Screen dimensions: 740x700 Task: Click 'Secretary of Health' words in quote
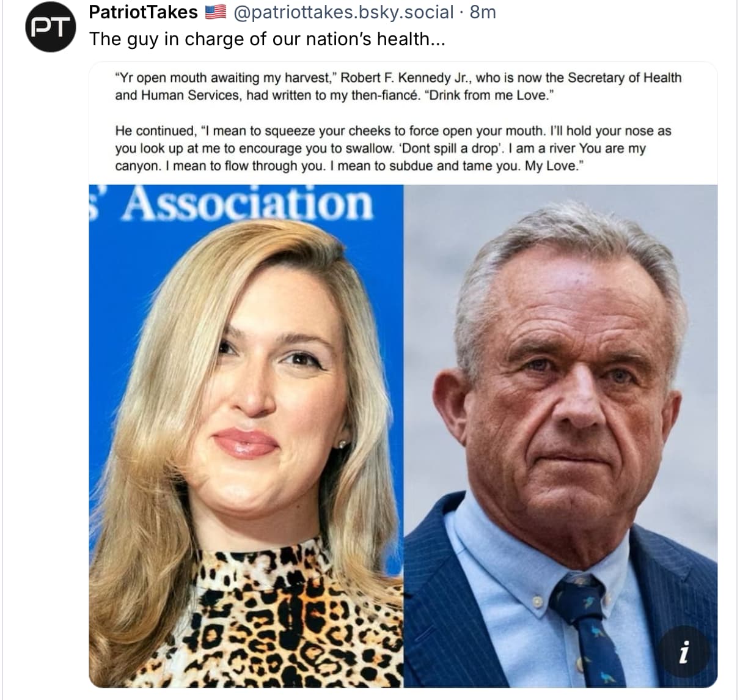coord(625,78)
